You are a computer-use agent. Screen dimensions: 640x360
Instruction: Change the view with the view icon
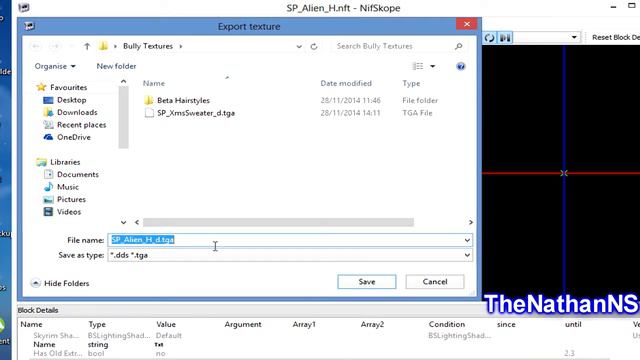point(418,66)
